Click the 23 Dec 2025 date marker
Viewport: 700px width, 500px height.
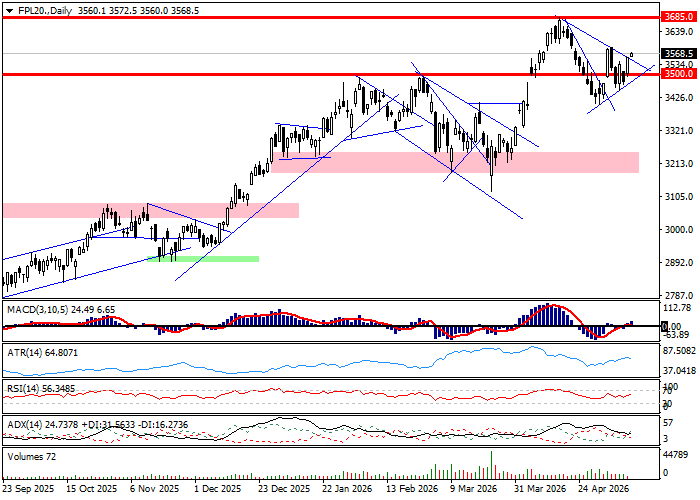tap(284, 489)
